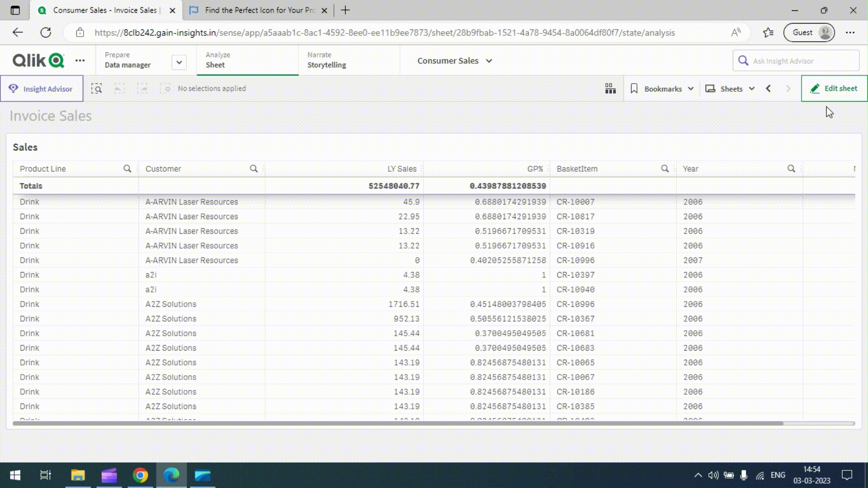Click the browser refresh icon
This screenshot has height=488, width=868.
(46, 33)
